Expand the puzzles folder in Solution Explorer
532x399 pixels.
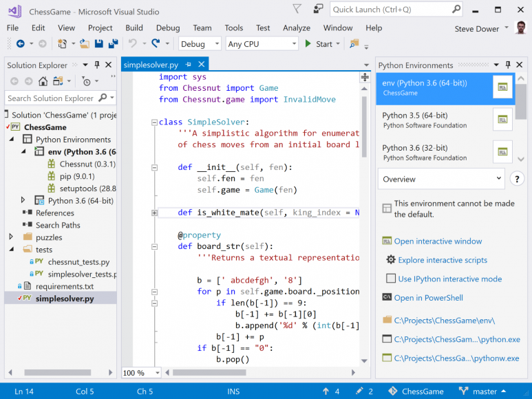click(x=11, y=237)
